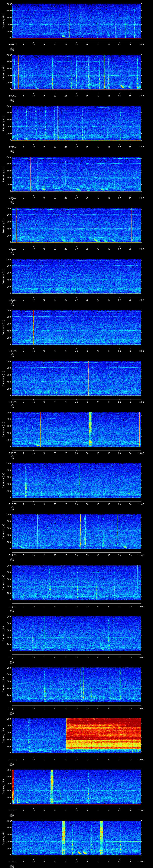Viewport: 153px width, 868px height.
Task: Open the spectrogram panel starting at 5:01:00
Action: tap(76, 21)
